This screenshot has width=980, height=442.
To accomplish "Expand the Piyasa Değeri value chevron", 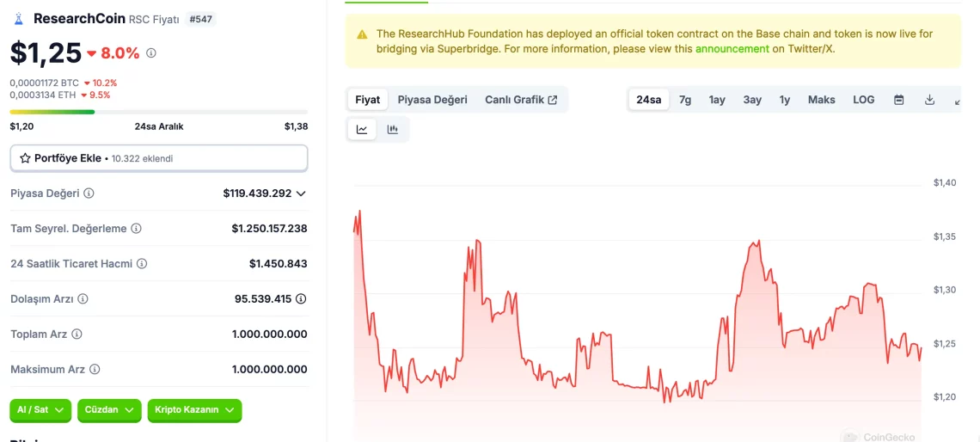I will (x=301, y=193).
